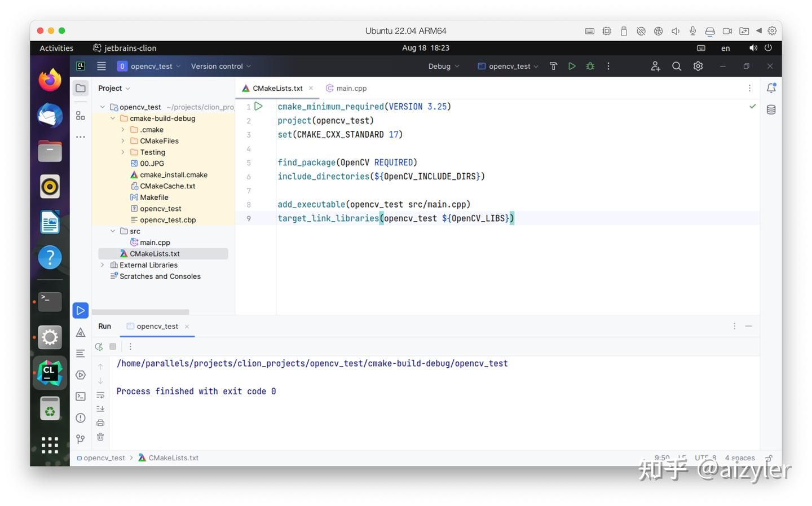The height and width of the screenshot is (506, 812).
Task: Toggle the Project tool window folder icon
Action: [81, 88]
